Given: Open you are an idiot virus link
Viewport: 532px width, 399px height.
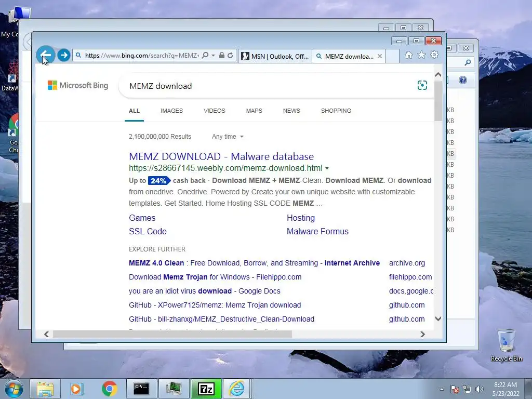Looking at the screenshot, I should 205,291.
